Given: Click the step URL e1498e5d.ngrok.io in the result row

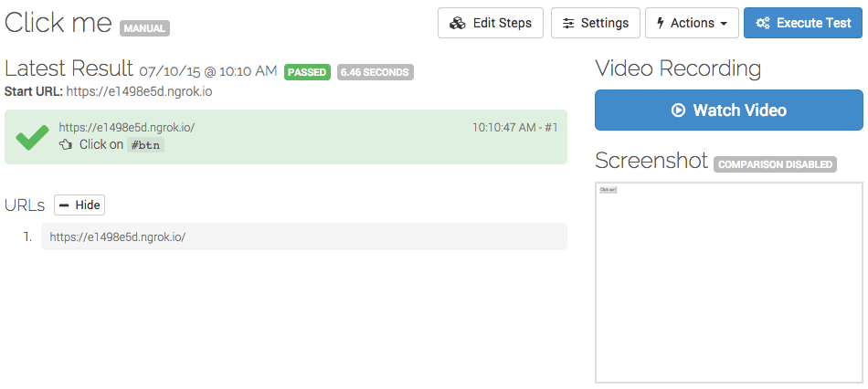Looking at the screenshot, I should pyautogui.click(x=127, y=128).
